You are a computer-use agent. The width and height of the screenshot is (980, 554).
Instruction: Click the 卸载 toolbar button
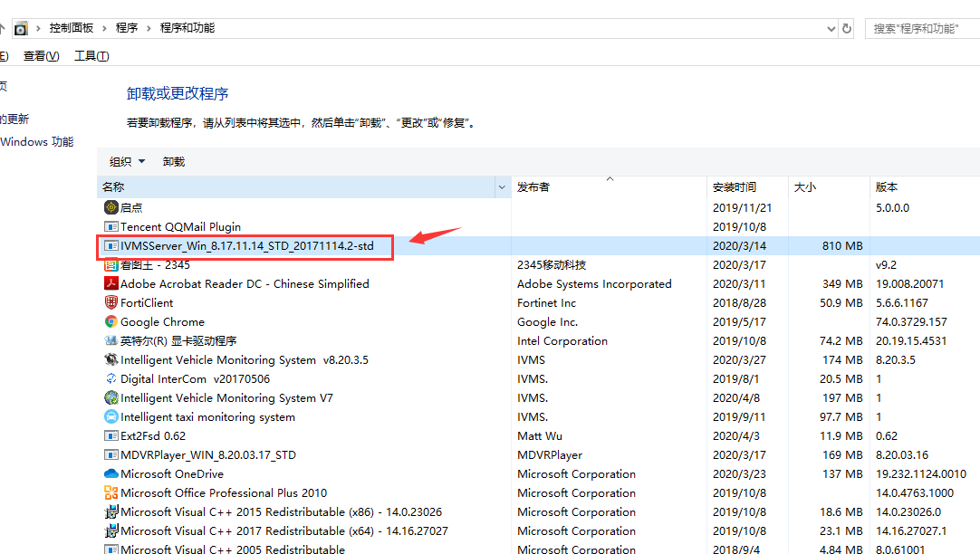[174, 162]
